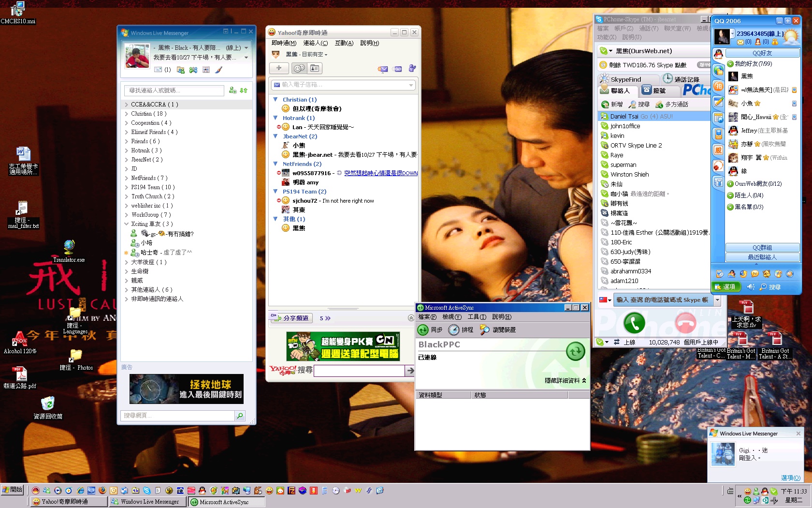Screen dimensions: 812x508
Task: Open the email address dropdown in Yahoo Messenger
Action: tap(411, 85)
